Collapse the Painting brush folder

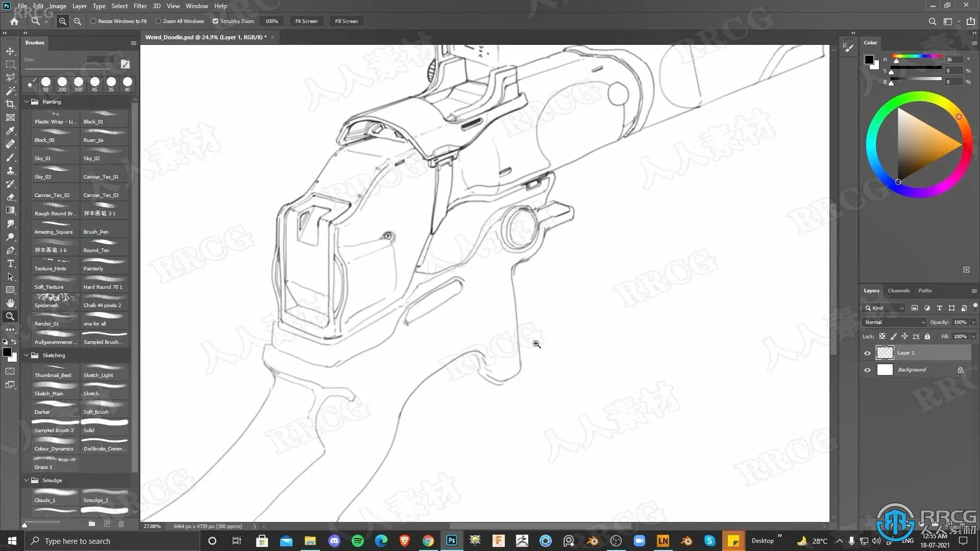pos(27,102)
